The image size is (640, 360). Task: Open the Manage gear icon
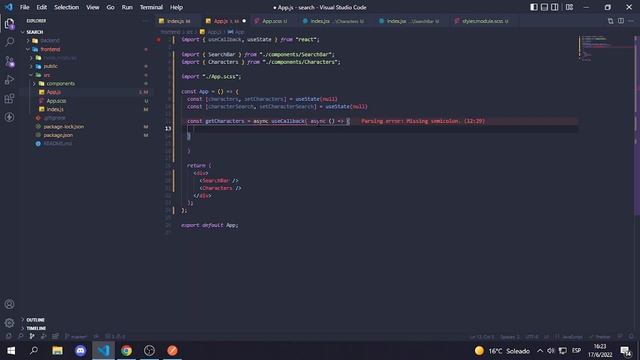pos(9,322)
